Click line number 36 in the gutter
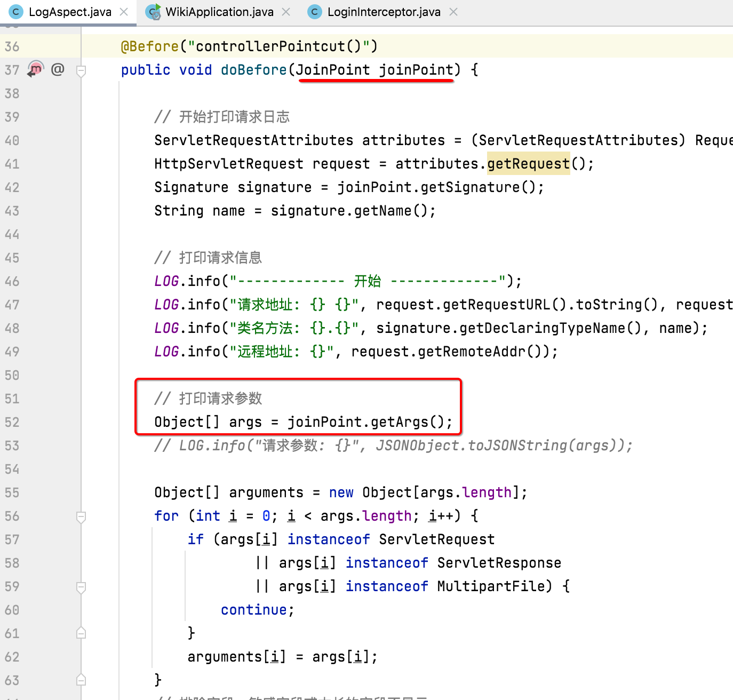This screenshot has width=733, height=700. (12, 46)
